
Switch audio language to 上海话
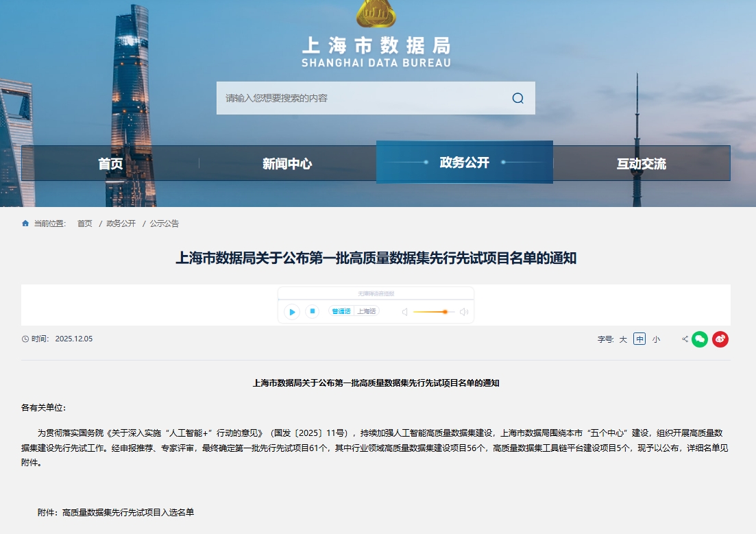[367, 311]
